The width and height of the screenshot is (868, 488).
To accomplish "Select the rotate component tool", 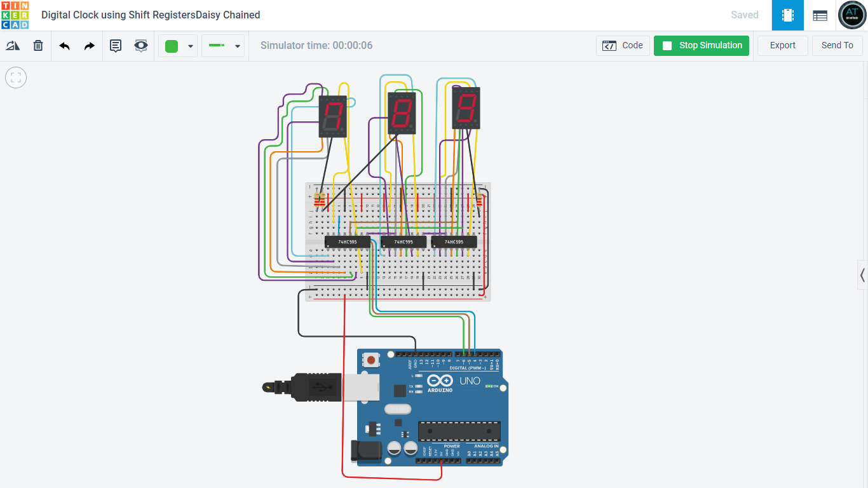I will click(x=13, y=45).
